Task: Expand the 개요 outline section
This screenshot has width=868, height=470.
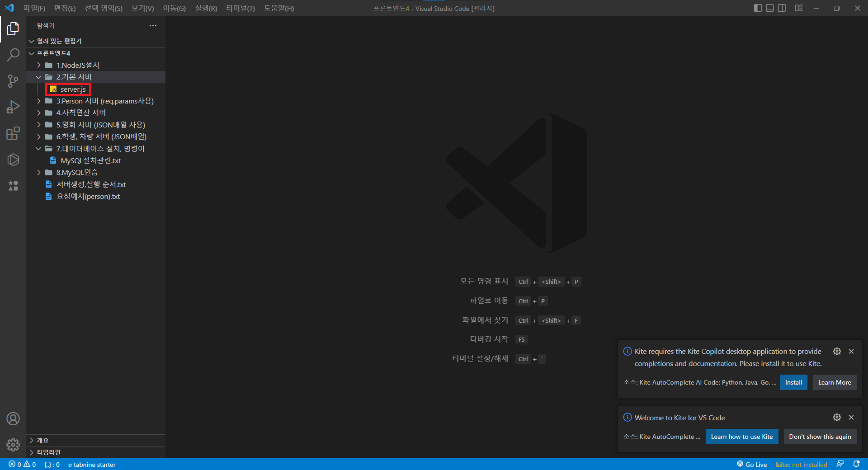Action: pyautogui.click(x=96, y=440)
